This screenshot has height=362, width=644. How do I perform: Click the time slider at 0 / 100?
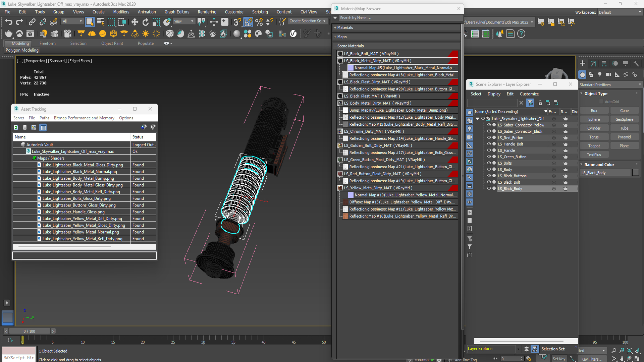click(x=30, y=331)
